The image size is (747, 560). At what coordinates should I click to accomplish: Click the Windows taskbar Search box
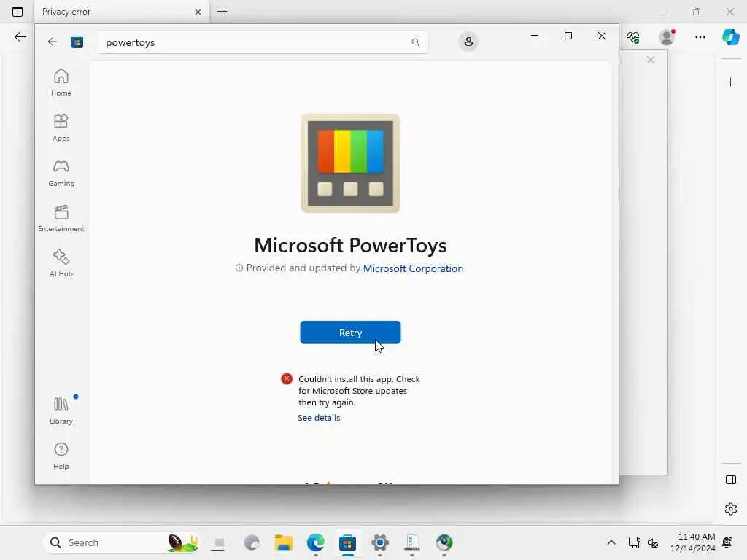[x=122, y=542]
